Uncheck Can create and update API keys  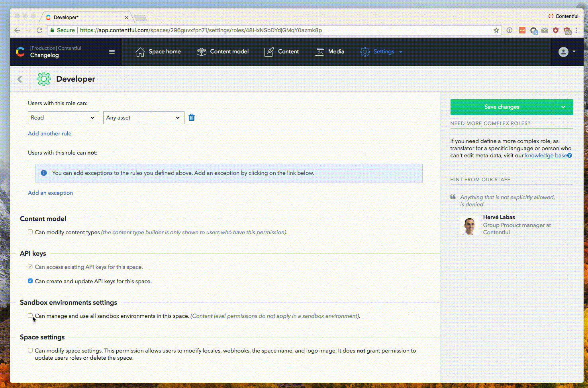click(30, 281)
